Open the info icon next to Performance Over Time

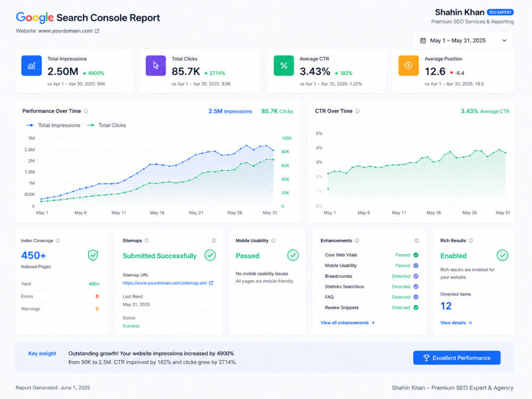coord(86,111)
